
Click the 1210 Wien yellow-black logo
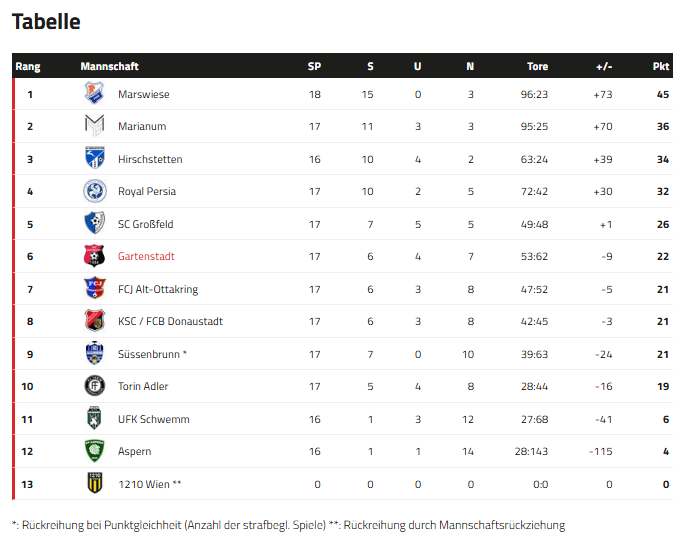tap(94, 484)
